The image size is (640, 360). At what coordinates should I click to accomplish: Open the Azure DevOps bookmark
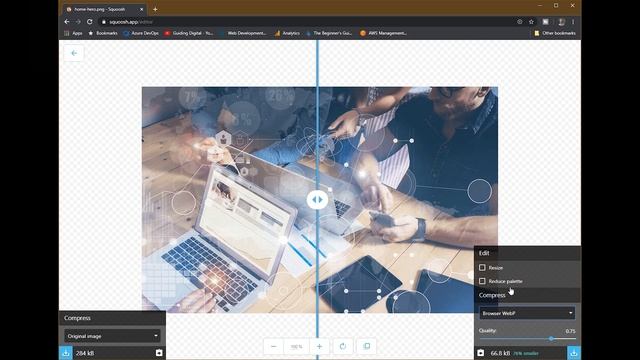(x=141, y=33)
